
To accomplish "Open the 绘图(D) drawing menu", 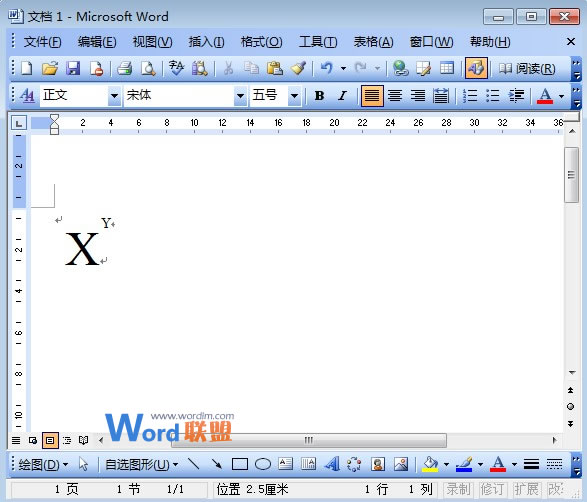I will (x=43, y=465).
